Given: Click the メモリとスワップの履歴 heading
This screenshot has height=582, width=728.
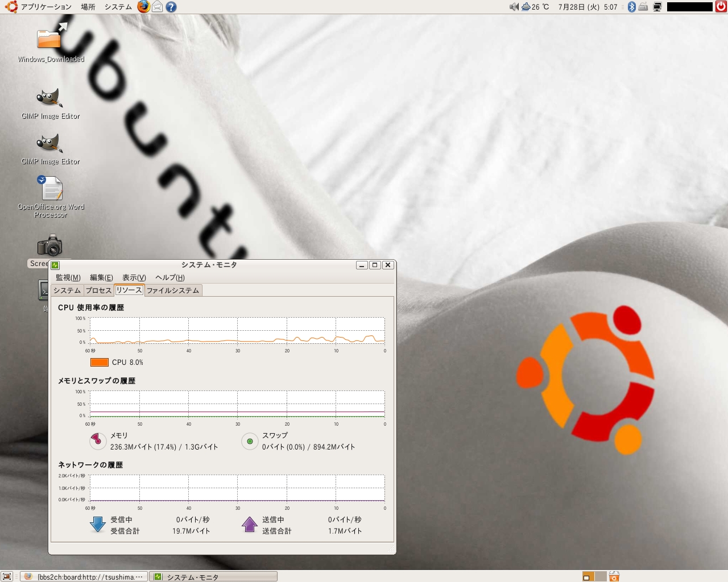Looking at the screenshot, I should pyautogui.click(x=97, y=381).
